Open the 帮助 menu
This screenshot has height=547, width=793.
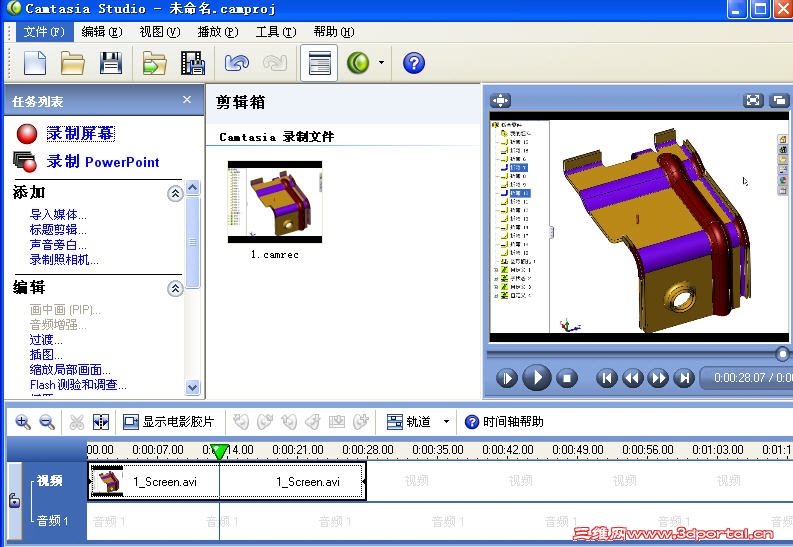334,32
